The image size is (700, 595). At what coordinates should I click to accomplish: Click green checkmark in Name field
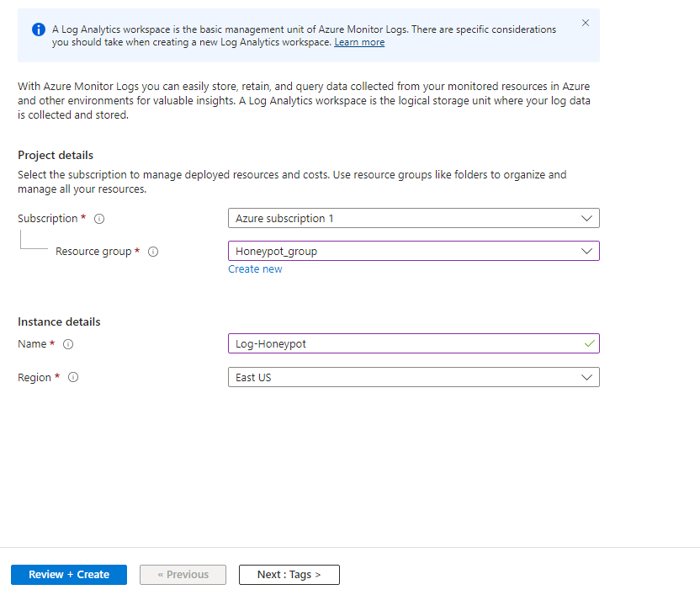click(x=589, y=343)
